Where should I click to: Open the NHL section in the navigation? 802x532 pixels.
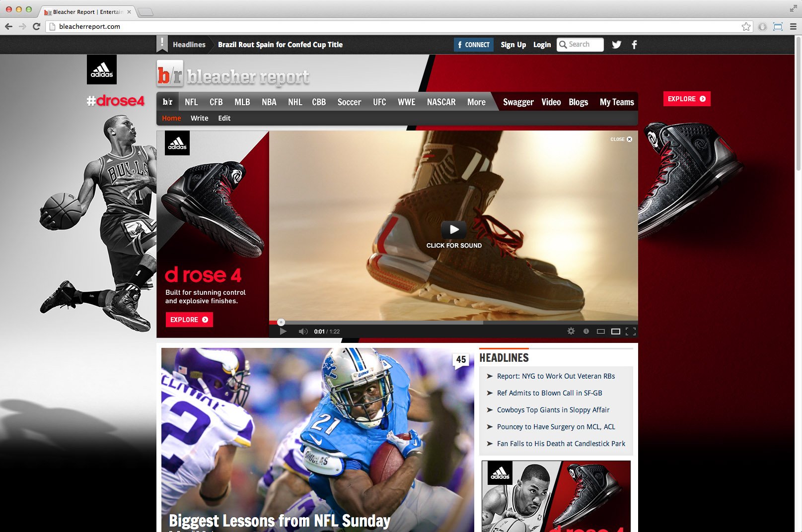pos(295,102)
